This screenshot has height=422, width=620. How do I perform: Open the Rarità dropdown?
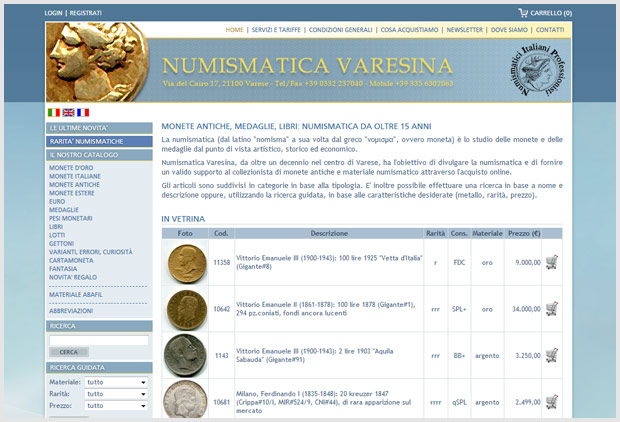click(x=116, y=394)
